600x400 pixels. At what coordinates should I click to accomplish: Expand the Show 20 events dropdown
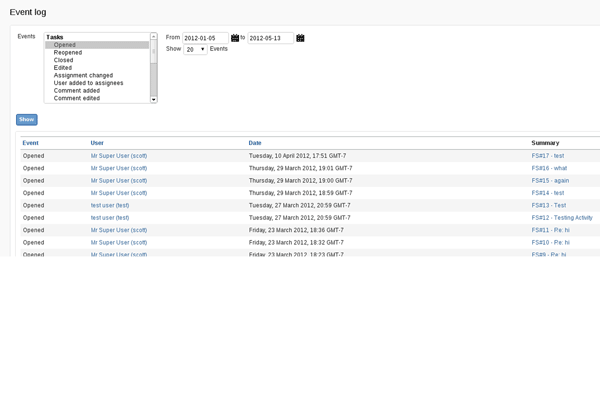coord(196,49)
